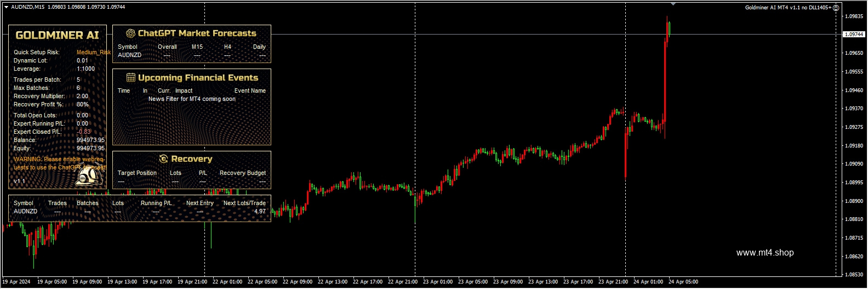Click the Impact column header
Viewport: 868px width, 289px height.
click(x=184, y=91)
